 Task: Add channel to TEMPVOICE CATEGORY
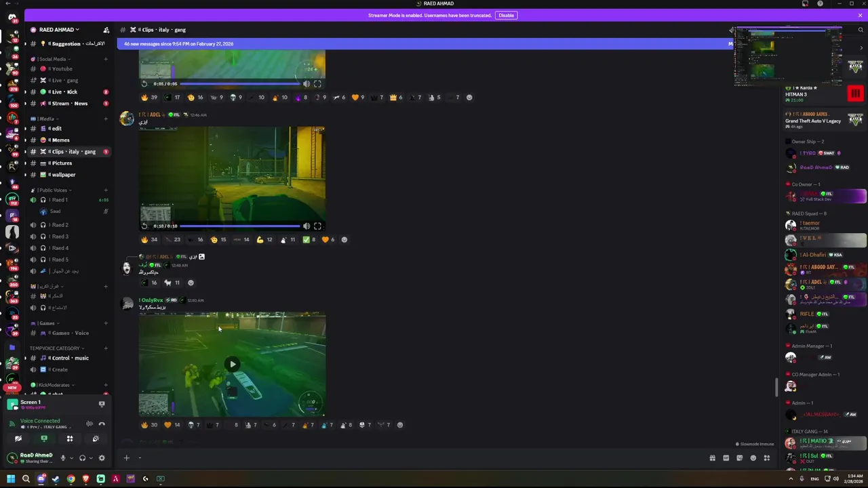(x=105, y=348)
